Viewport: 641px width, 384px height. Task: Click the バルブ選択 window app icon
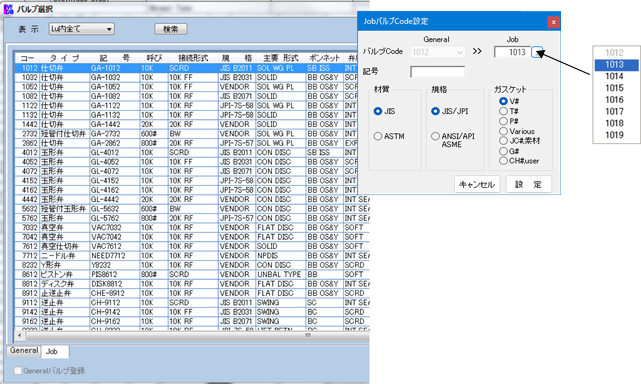(x=8, y=9)
